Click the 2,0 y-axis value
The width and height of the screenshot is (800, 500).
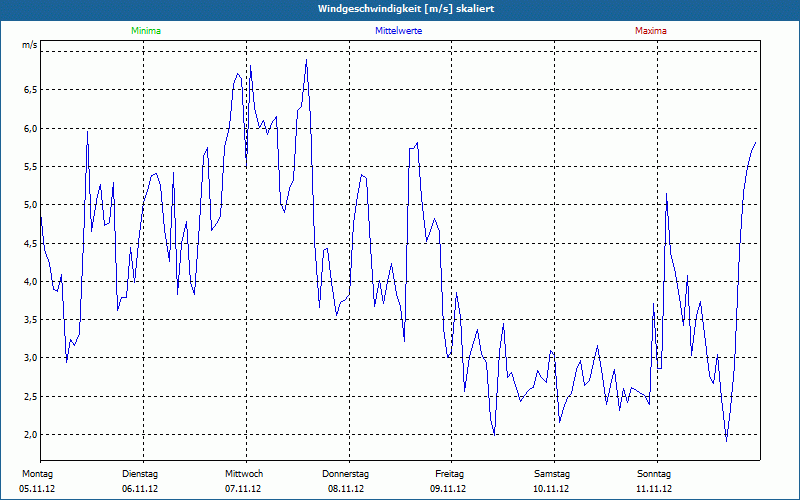tap(31, 435)
